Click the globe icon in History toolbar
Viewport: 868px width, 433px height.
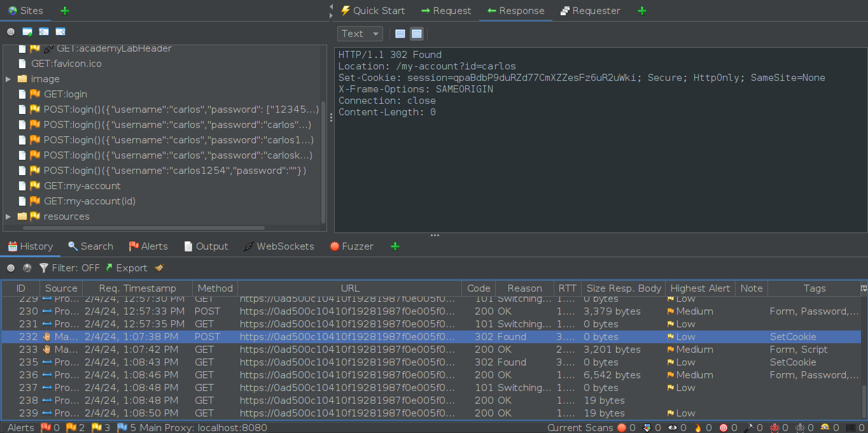pyautogui.click(x=27, y=268)
